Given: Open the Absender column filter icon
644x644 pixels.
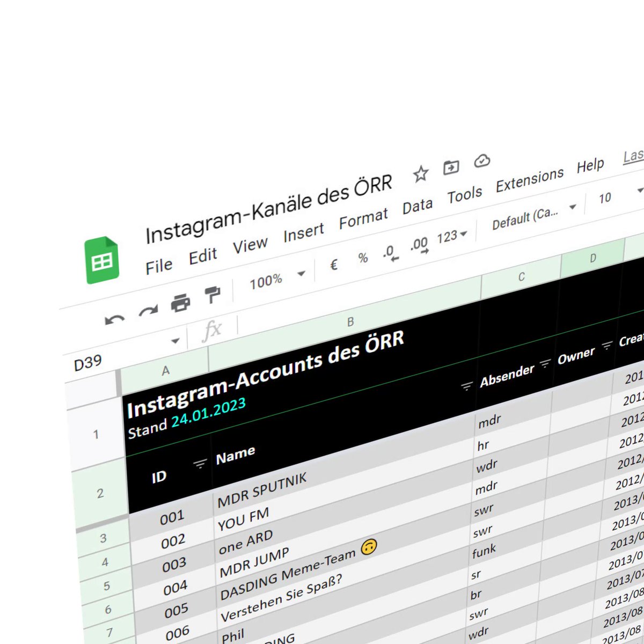Looking at the screenshot, I should click(545, 363).
